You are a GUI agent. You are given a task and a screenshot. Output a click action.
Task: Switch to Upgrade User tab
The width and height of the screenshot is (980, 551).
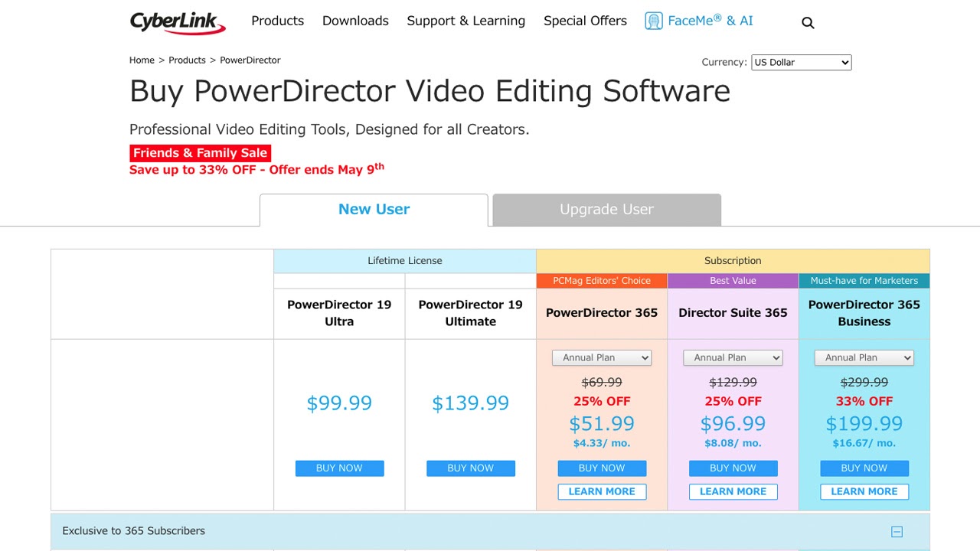pos(606,210)
